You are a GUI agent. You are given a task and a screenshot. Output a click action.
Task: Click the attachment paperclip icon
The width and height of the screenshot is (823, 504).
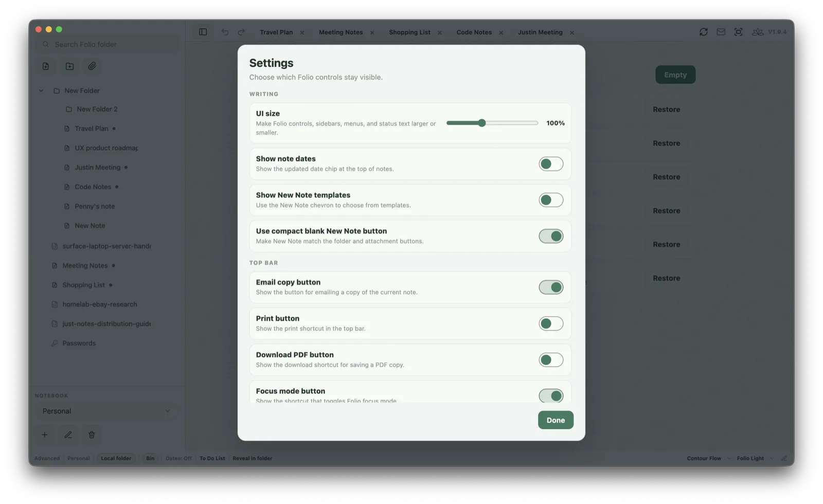coord(92,66)
